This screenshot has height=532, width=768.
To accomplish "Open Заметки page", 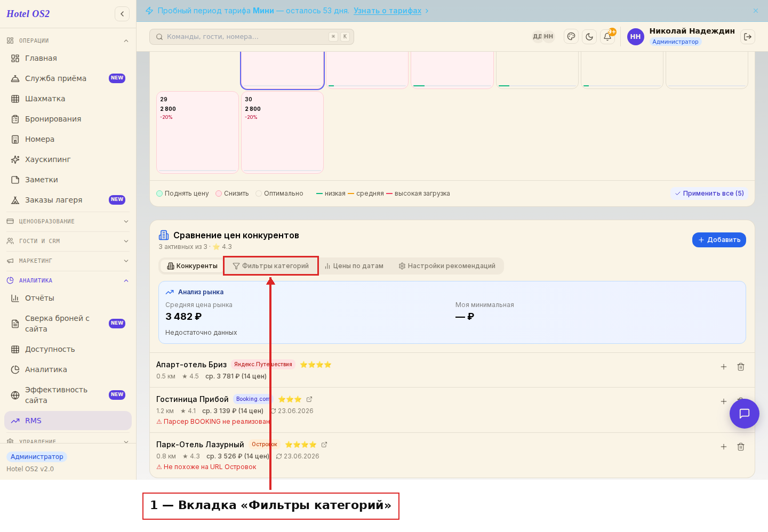I will 68,180.
